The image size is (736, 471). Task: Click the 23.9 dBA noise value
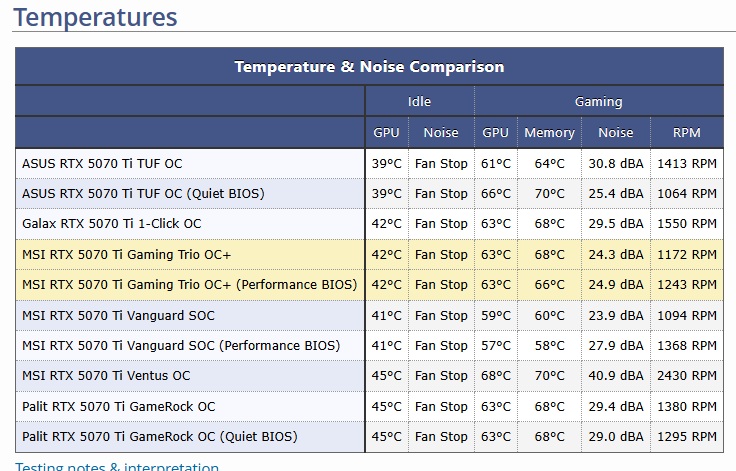pyautogui.click(x=616, y=316)
